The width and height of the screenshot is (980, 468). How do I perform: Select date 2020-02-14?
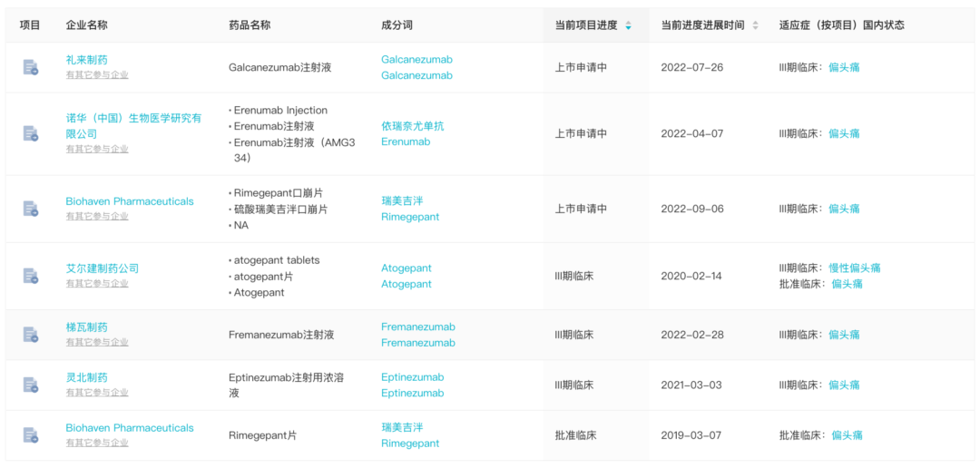pos(691,276)
